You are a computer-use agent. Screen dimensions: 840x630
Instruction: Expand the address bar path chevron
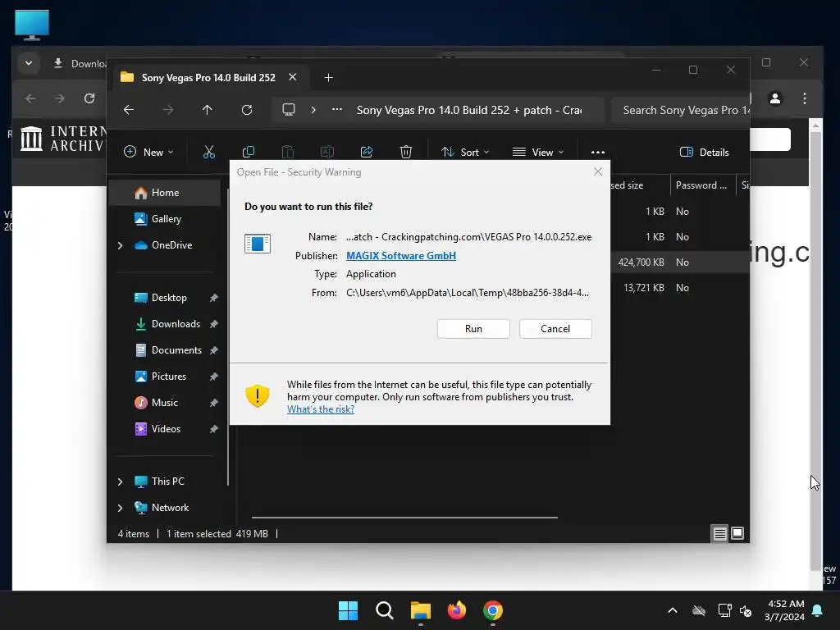click(x=313, y=110)
